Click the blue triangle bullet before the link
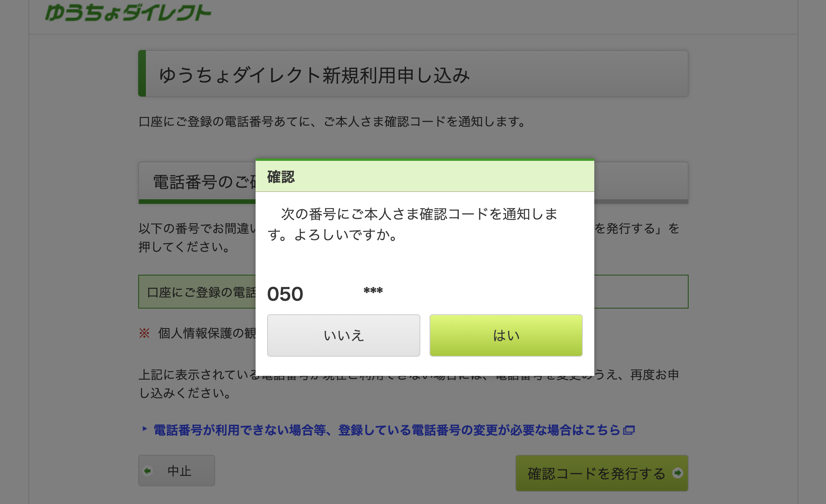The height and width of the screenshot is (504, 826). click(144, 429)
